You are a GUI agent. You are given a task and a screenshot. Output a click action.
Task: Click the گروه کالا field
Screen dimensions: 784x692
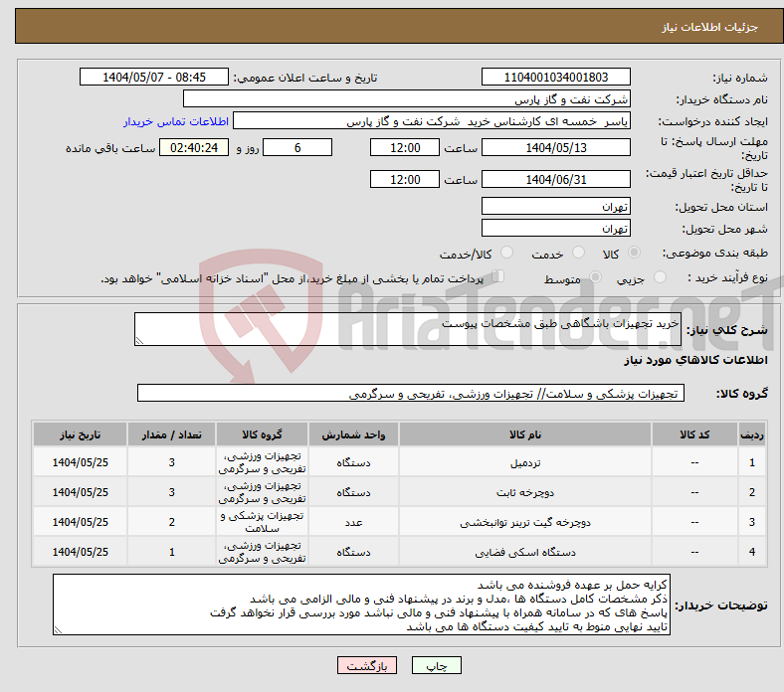[x=411, y=393]
